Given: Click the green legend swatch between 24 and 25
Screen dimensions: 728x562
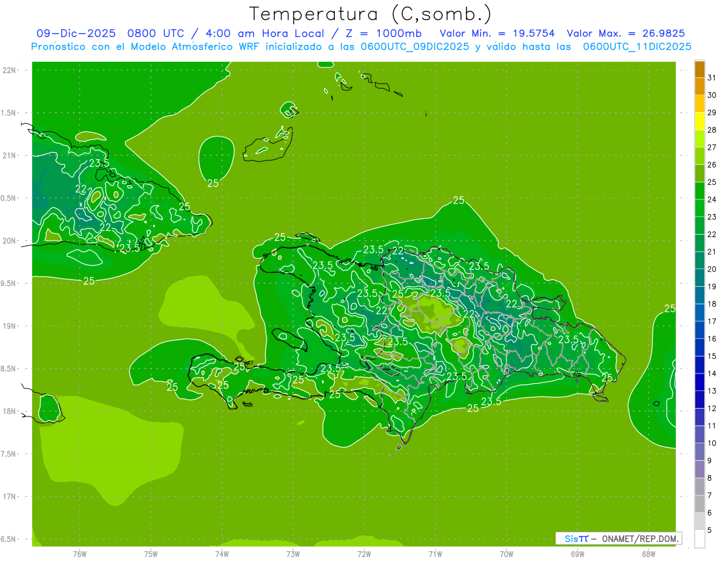Looking at the screenshot, I should tap(699, 191).
